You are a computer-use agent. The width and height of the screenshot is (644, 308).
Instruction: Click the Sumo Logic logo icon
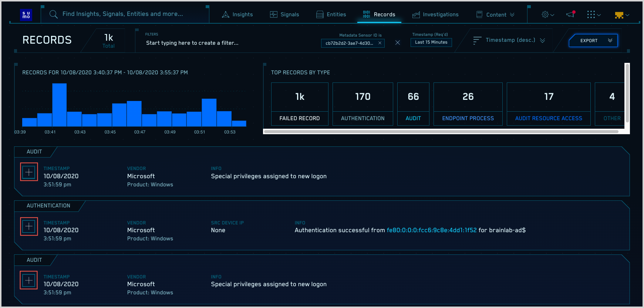click(26, 15)
